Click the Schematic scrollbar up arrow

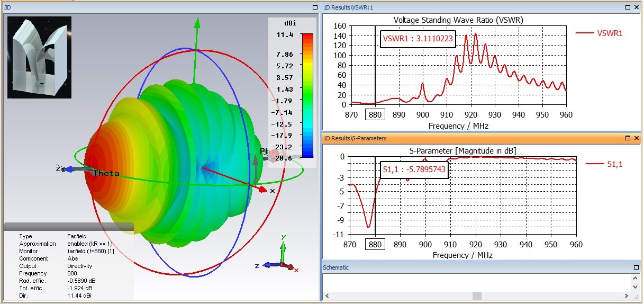click(636, 278)
